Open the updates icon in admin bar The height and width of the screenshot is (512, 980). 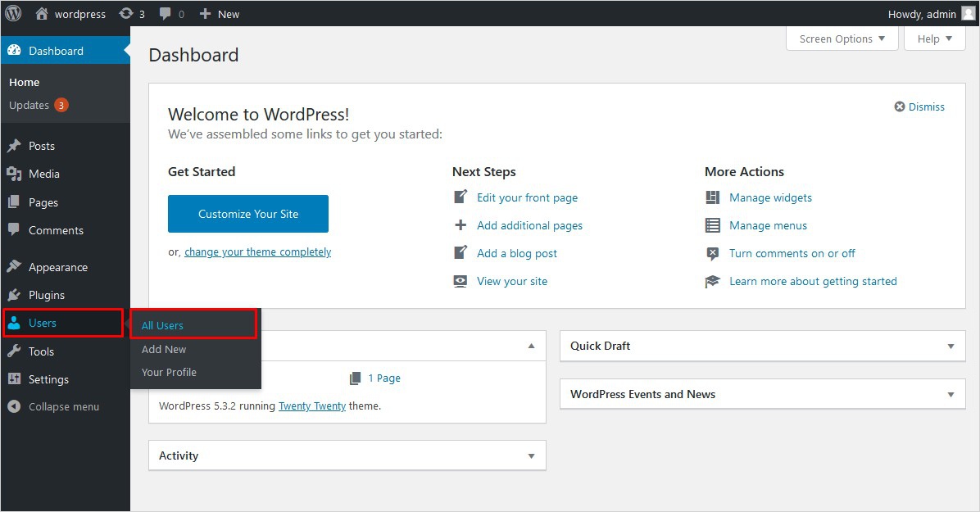(x=125, y=14)
